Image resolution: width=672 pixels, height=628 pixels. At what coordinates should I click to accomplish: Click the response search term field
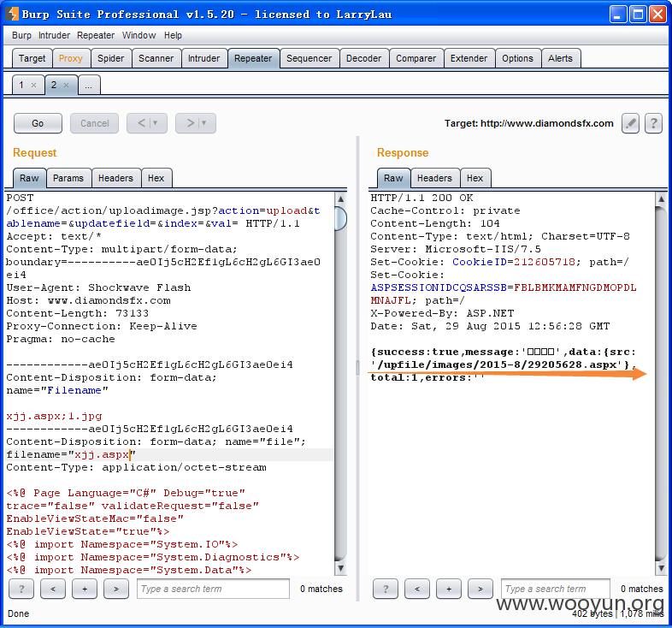click(x=556, y=589)
